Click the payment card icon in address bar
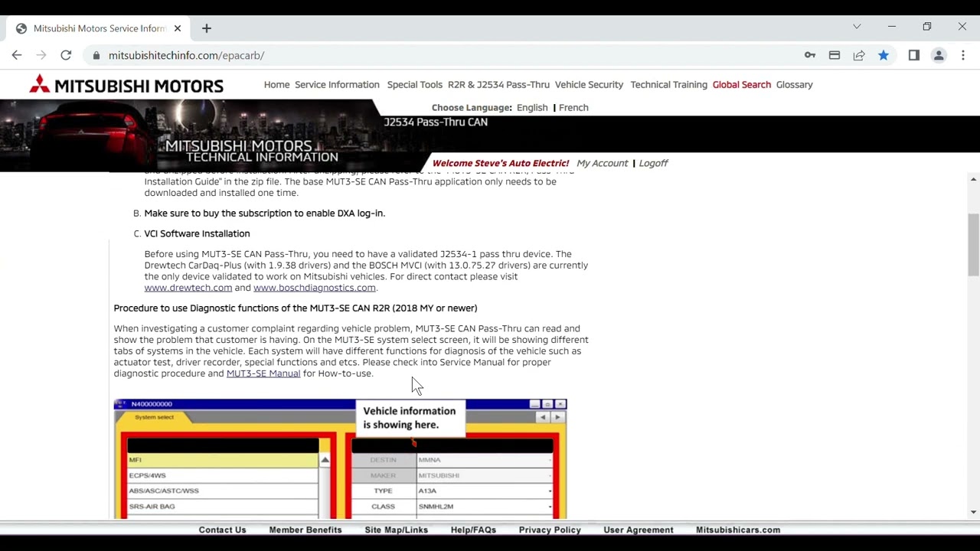The width and height of the screenshot is (980, 551). click(x=835, y=55)
